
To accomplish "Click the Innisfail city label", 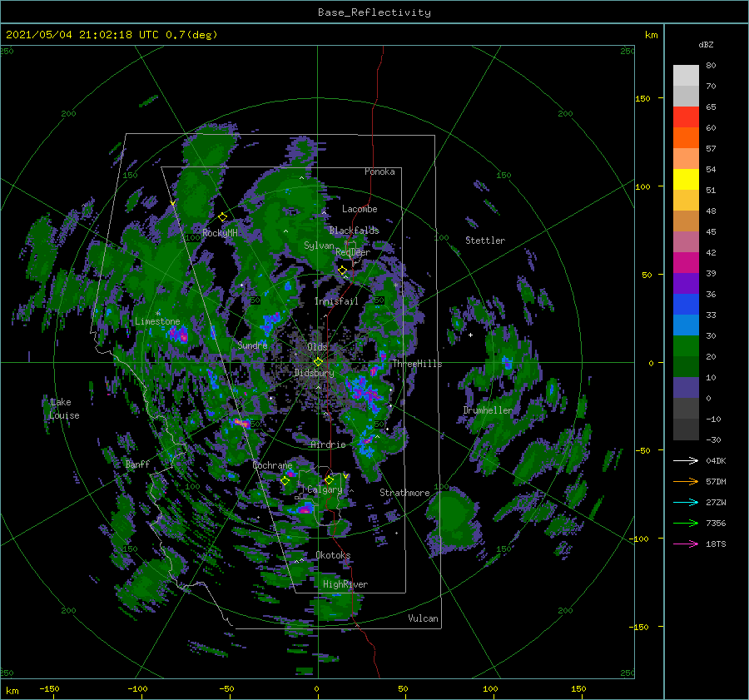I will (x=336, y=301).
